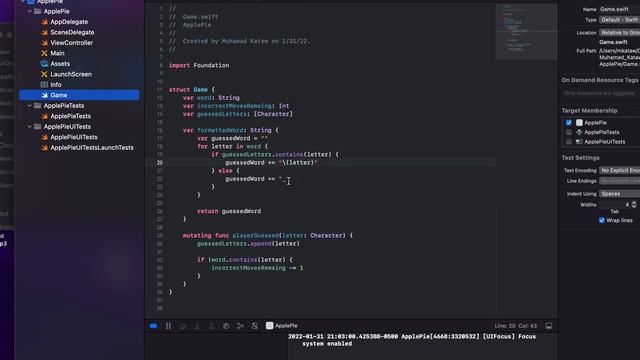Image resolution: width=640 pixels, height=360 pixels.
Task: Open Environment Overrides icon
Action: (x=255, y=326)
